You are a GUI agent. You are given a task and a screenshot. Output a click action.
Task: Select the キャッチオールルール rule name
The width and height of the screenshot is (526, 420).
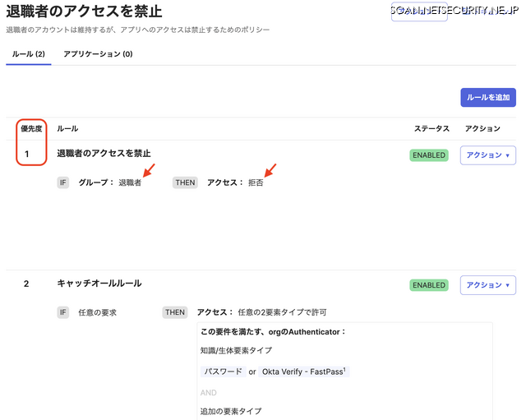coord(99,284)
